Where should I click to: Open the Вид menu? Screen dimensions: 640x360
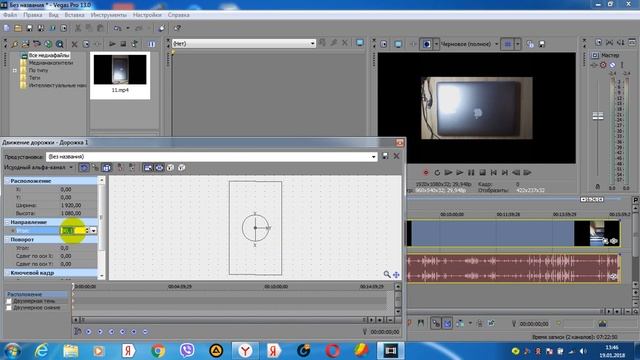tap(53, 15)
